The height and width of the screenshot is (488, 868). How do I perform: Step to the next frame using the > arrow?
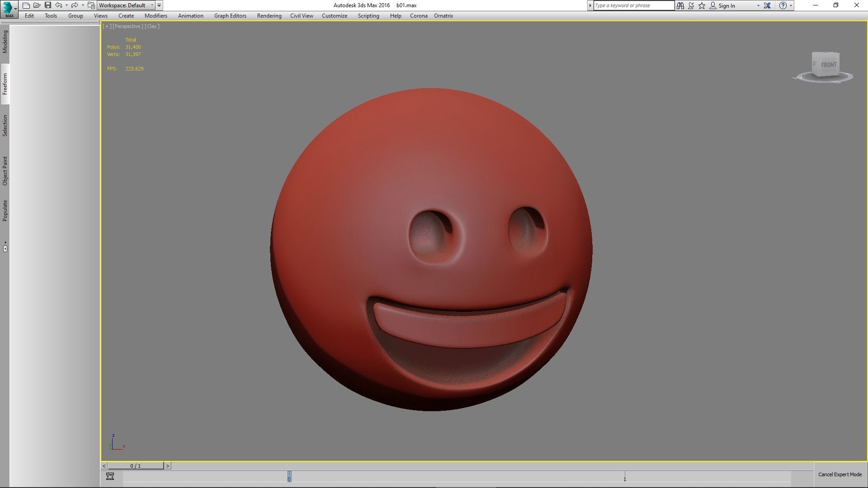pos(168,466)
